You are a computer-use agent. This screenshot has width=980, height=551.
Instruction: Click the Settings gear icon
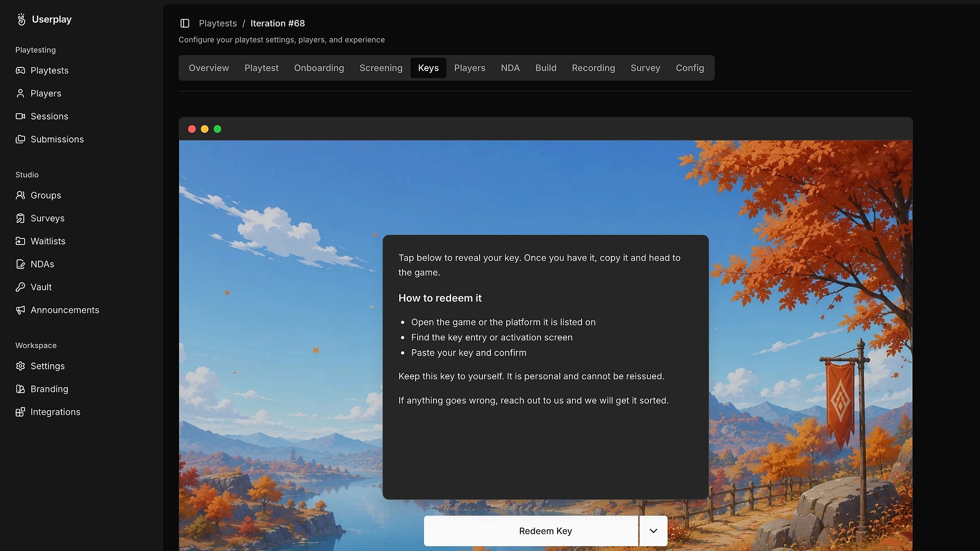pos(20,366)
